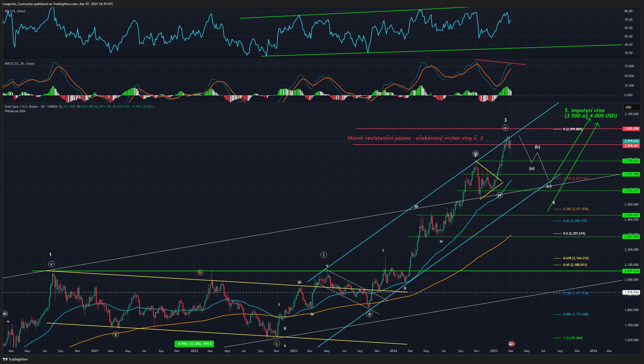Select the Philakone EMA indicator legend
This screenshot has height=364, width=644.
[x=15, y=111]
